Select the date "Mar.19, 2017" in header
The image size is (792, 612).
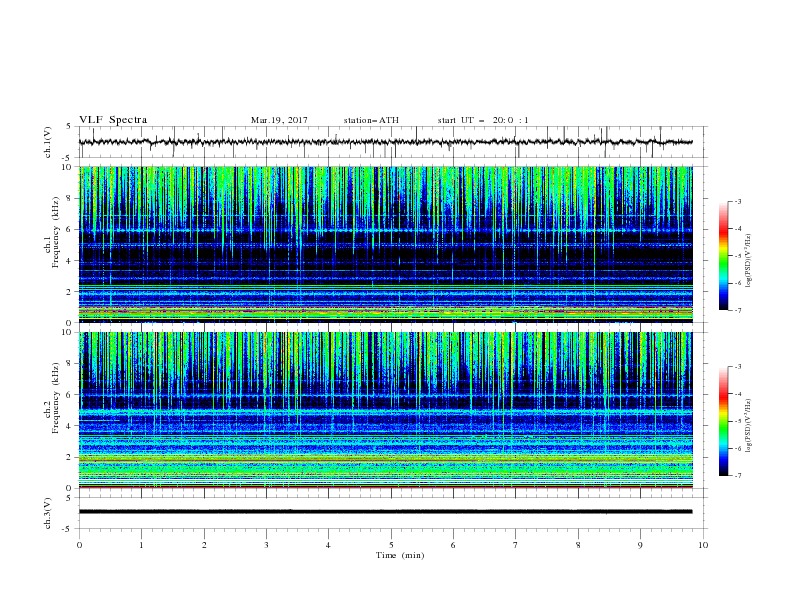tap(279, 120)
